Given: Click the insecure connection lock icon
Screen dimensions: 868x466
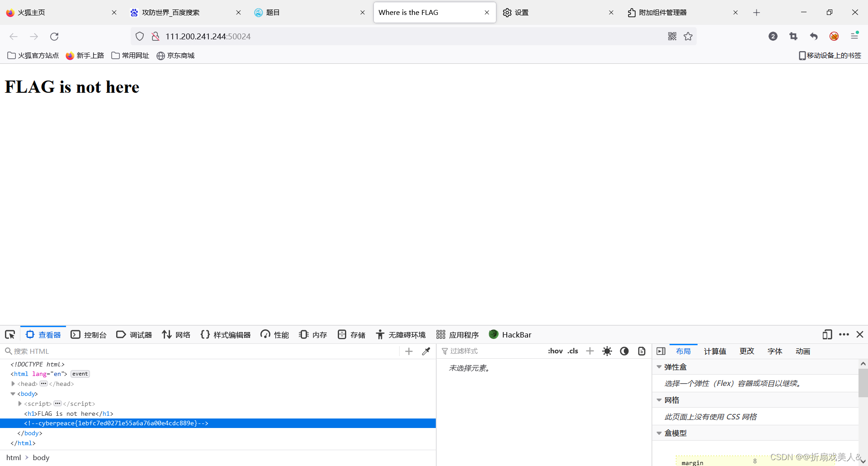Looking at the screenshot, I should pyautogui.click(x=155, y=36).
